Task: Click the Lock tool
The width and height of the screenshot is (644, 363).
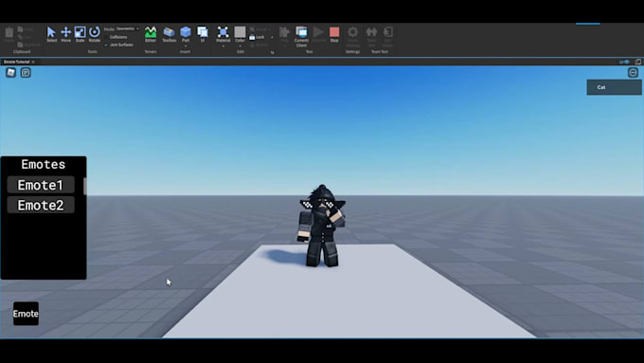Action: (x=257, y=37)
